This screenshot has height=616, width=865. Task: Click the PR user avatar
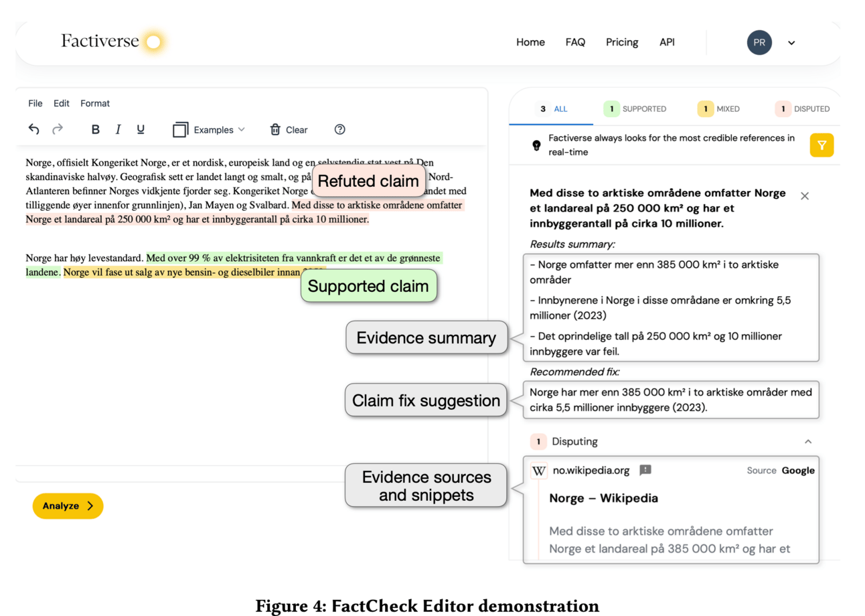759,42
